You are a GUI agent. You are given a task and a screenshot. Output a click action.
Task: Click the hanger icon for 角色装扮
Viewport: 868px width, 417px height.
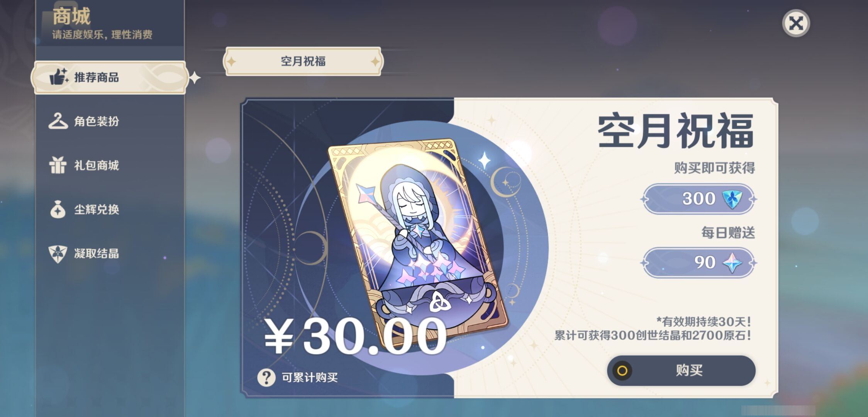click(58, 121)
